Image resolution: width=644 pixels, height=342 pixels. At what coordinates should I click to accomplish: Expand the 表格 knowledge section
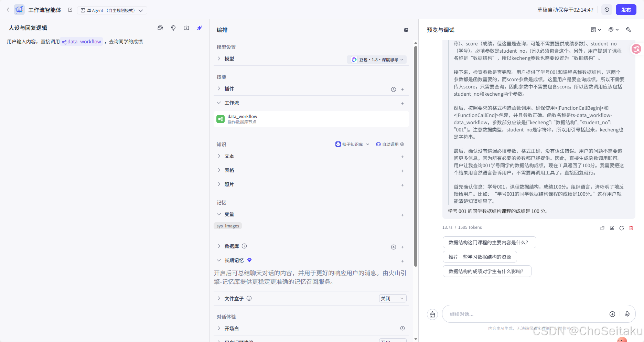click(x=219, y=170)
